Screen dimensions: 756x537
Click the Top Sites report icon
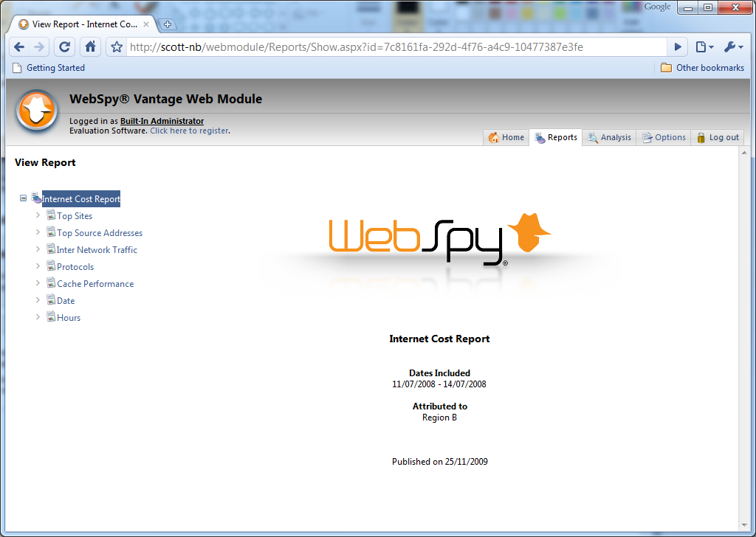[51, 215]
